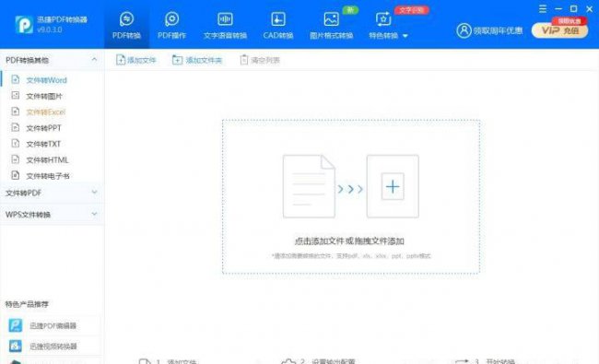Click 清空列表 button
The image size is (599, 364).
tap(260, 60)
